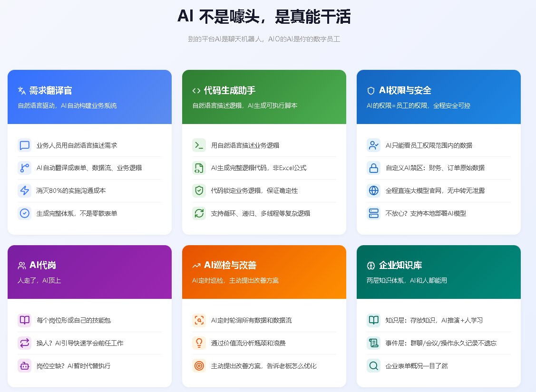Click the row text 支持循环、递归、多线程等复杂逻辑
The width and height of the screenshot is (536, 392).
(x=261, y=213)
